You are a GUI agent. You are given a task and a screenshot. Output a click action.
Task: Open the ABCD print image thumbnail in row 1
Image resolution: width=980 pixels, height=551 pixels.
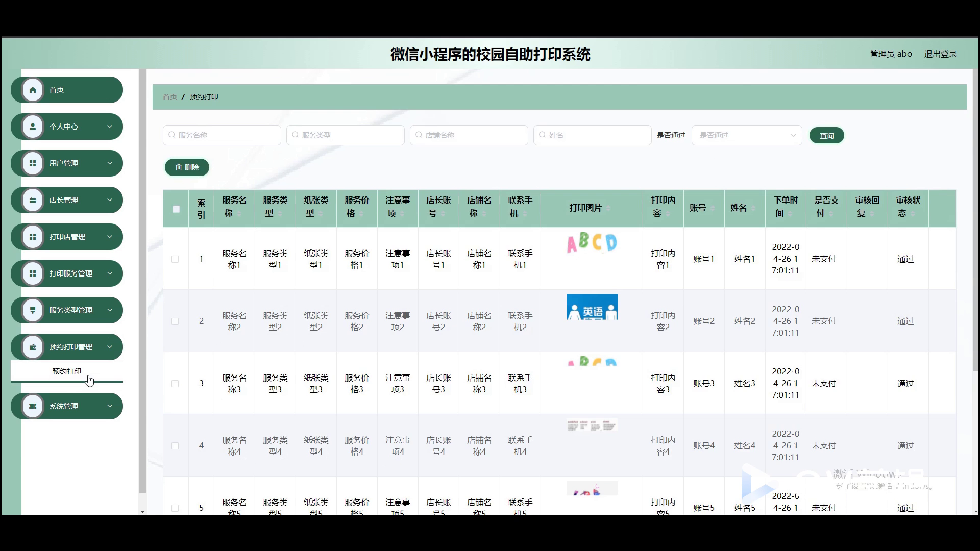(x=592, y=243)
